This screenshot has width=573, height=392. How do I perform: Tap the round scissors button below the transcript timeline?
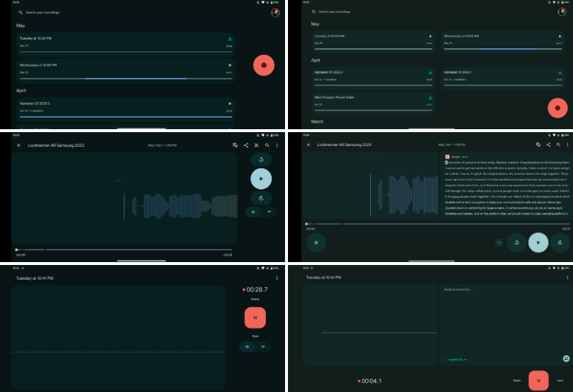(x=317, y=242)
